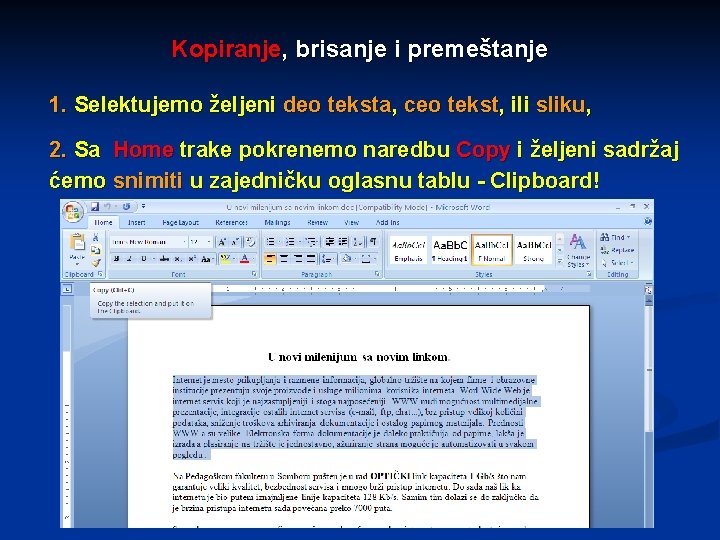Screen dimensions: 720x540
Task: Start a numbered list
Action: [290, 242]
